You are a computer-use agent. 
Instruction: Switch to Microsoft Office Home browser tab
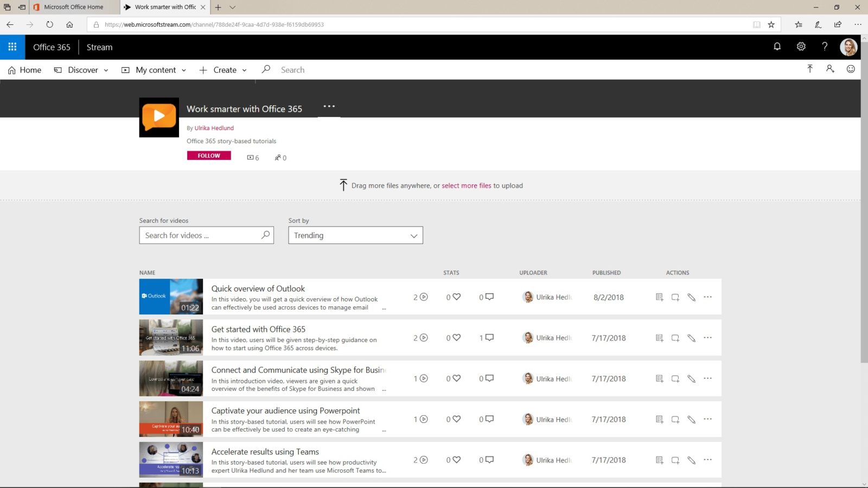(x=73, y=7)
